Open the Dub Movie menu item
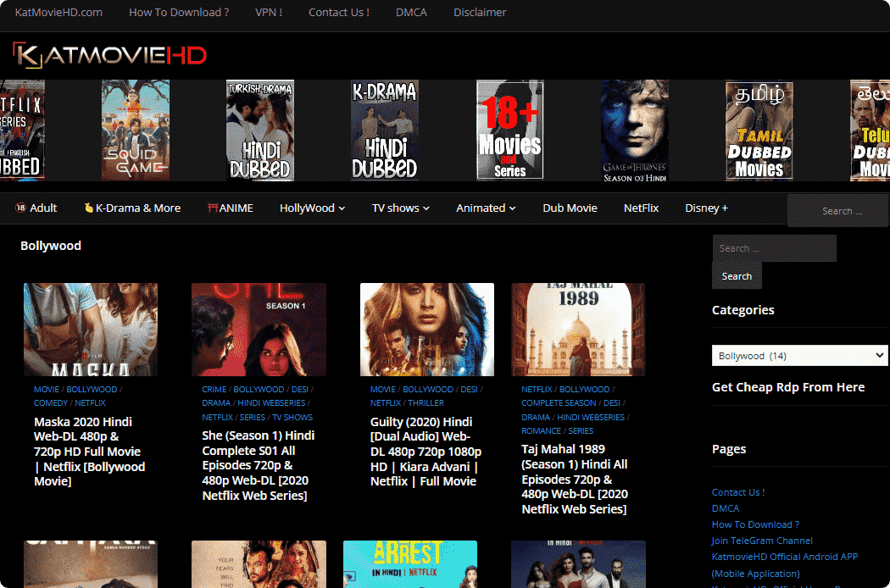890x588 pixels. 570,208
